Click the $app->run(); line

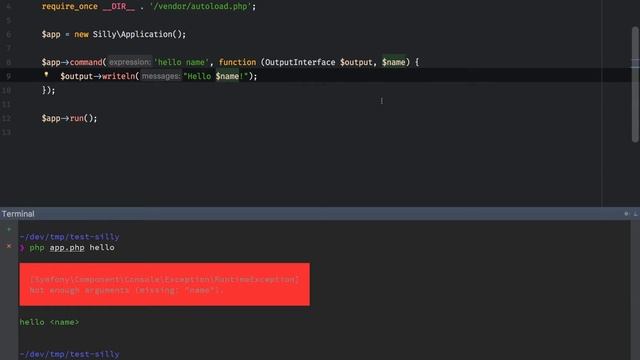click(69, 118)
